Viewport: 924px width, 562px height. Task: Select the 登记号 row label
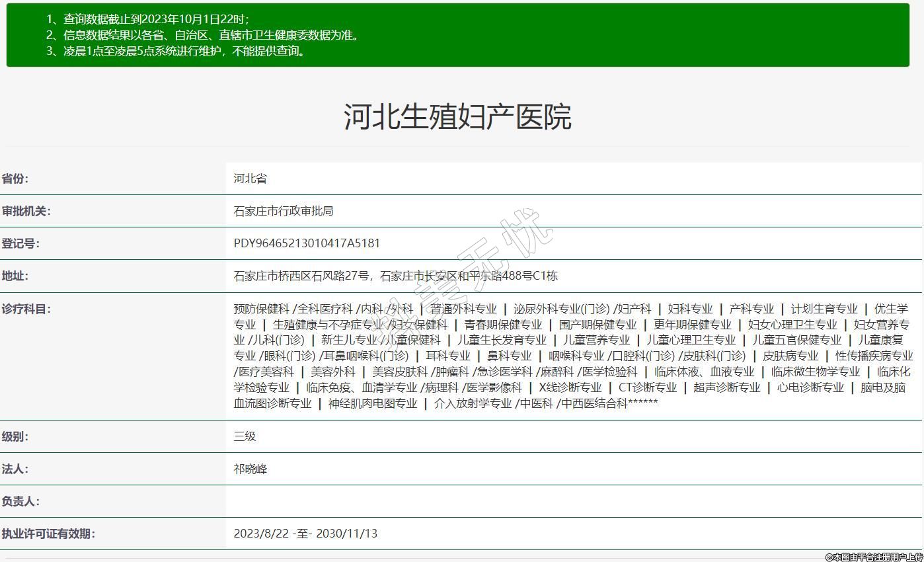pos(20,243)
